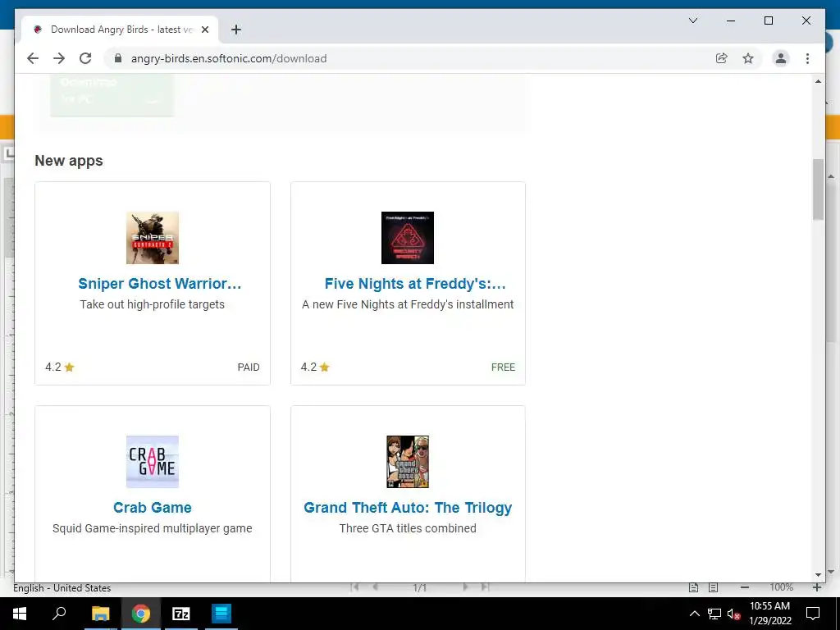Click English - United States status in background window
Image resolution: width=840 pixels, height=630 pixels.
click(62, 588)
